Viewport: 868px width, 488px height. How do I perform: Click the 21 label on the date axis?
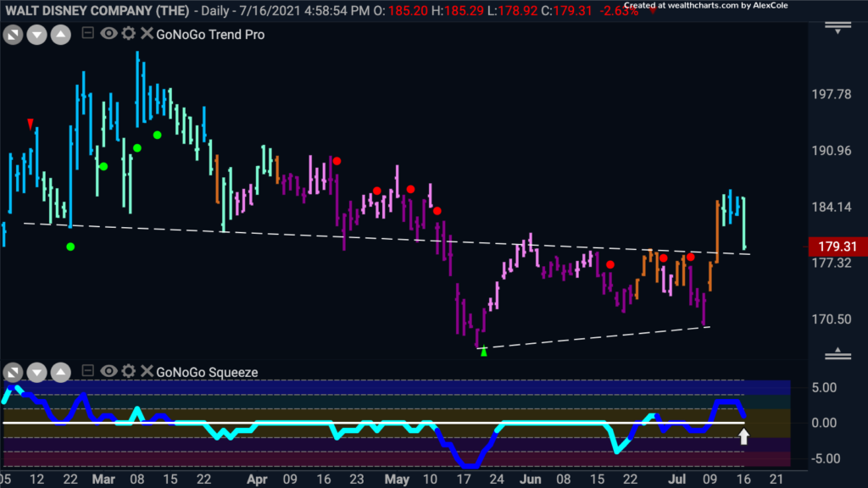coord(776,480)
